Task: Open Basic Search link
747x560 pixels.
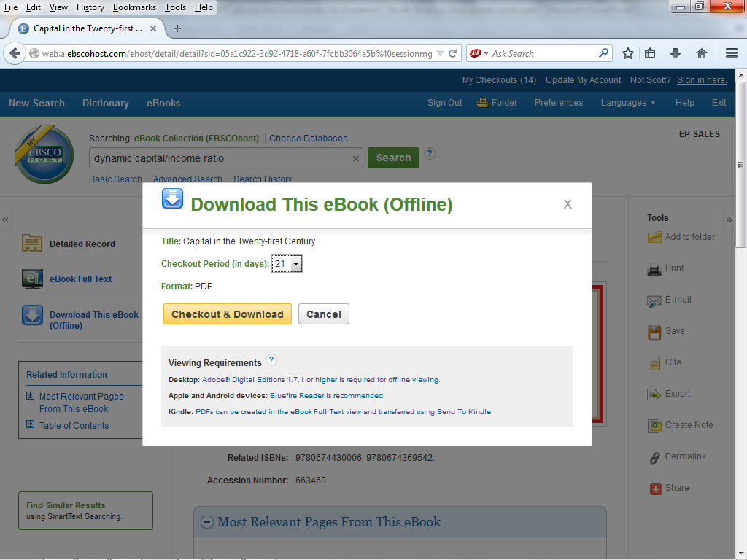Action: [x=115, y=179]
